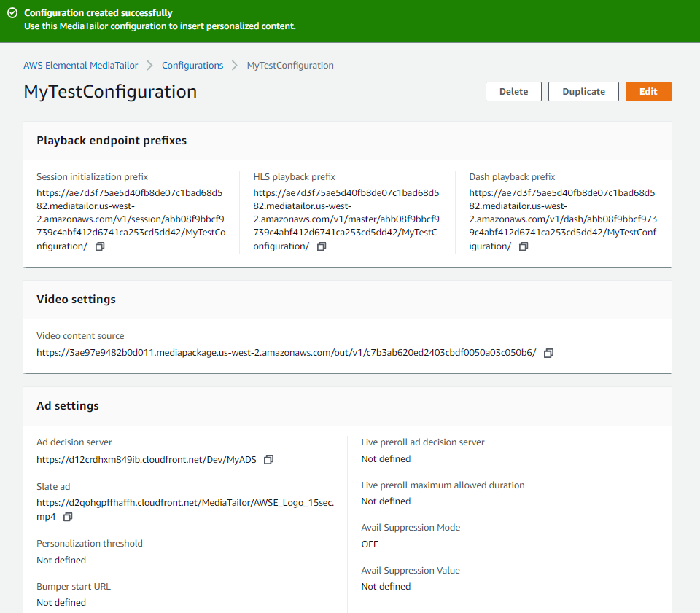Delete the MyTestConfiguration configuration
Image resolution: width=700 pixels, height=613 pixels.
tap(513, 91)
